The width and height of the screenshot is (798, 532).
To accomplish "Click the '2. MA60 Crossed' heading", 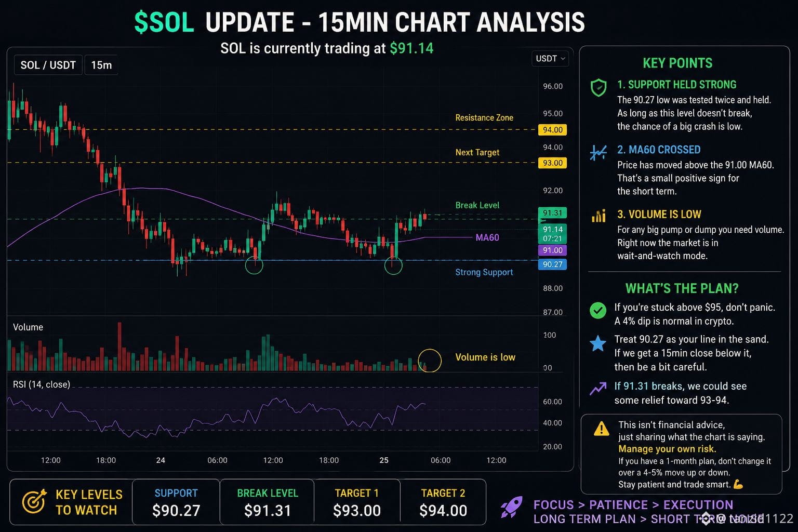I will pos(659,150).
